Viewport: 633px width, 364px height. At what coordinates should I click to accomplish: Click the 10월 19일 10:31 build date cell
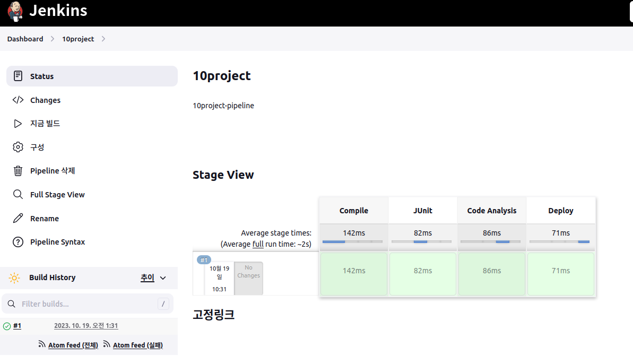click(219, 279)
